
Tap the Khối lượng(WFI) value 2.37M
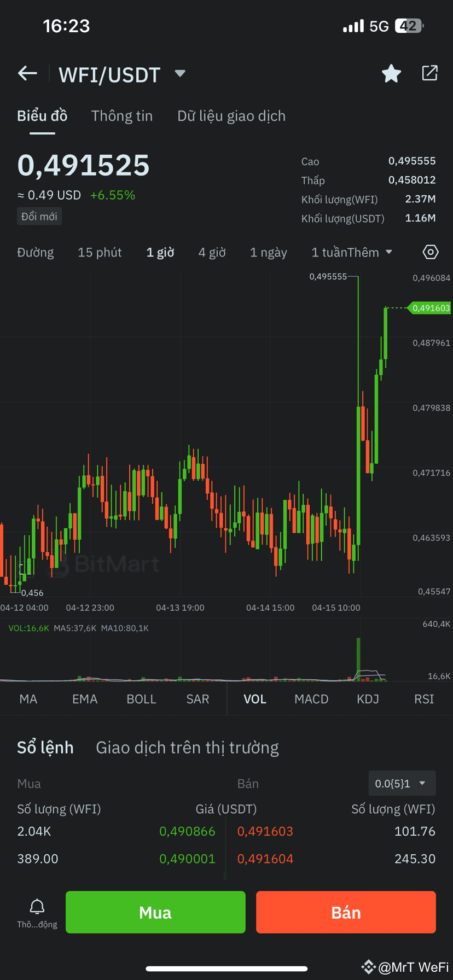(420, 199)
